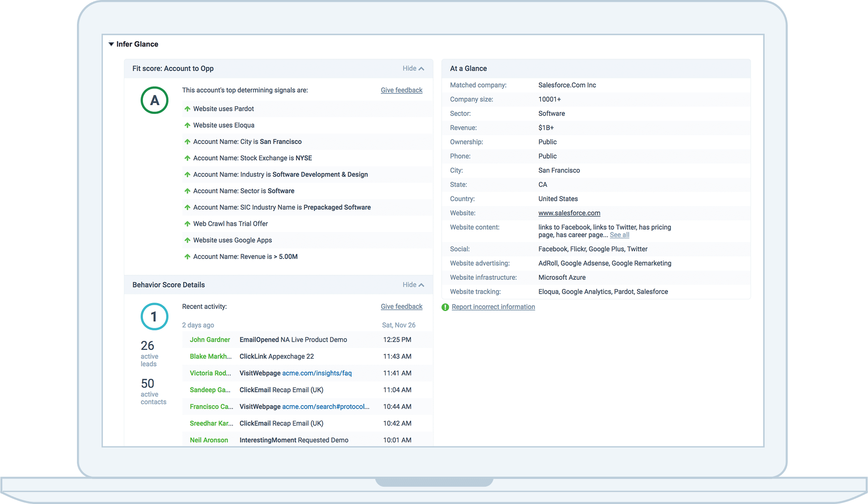Screen dimensions: 868x504
Task: Click the behavior score 1 circle
Action: pos(154,317)
